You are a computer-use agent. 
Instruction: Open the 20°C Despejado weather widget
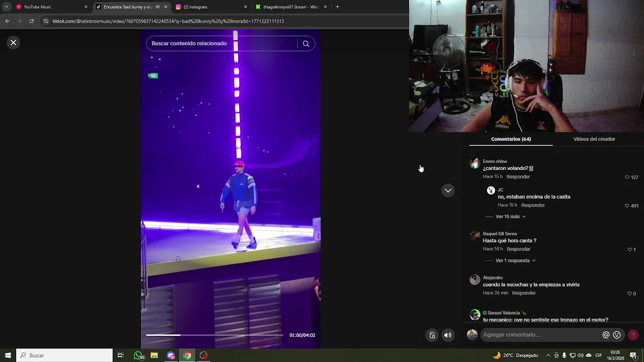tap(516, 355)
